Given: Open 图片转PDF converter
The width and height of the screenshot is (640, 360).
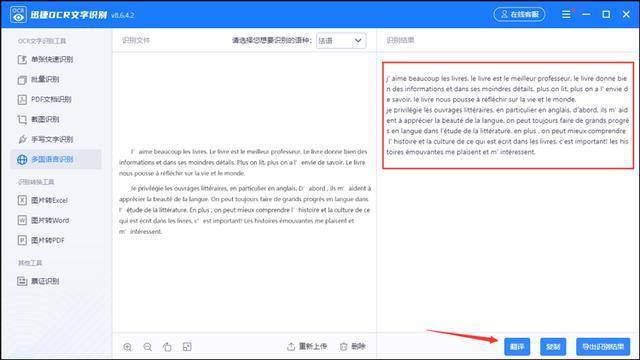Looking at the screenshot, I should tap(41, 240).
